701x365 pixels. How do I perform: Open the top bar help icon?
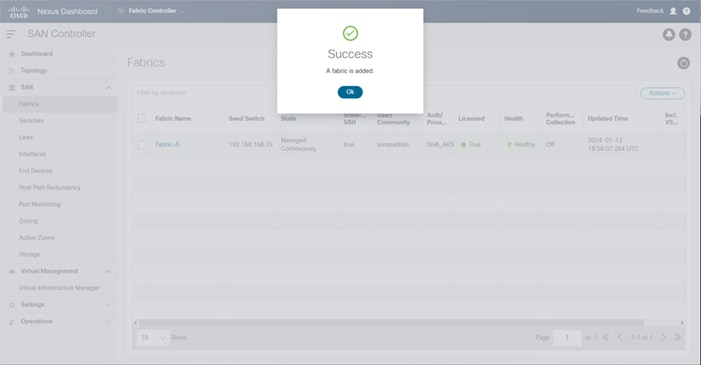pyautogui.click(x=687, y=11)
